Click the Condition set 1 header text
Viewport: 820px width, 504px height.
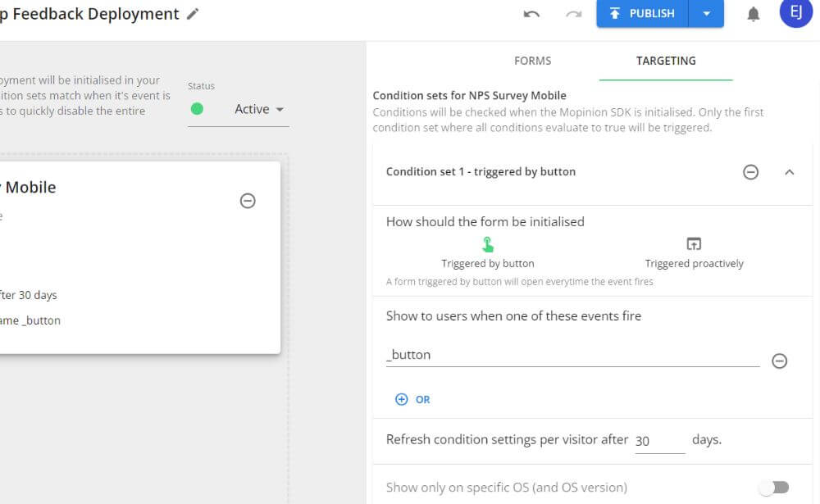[481, 171]
